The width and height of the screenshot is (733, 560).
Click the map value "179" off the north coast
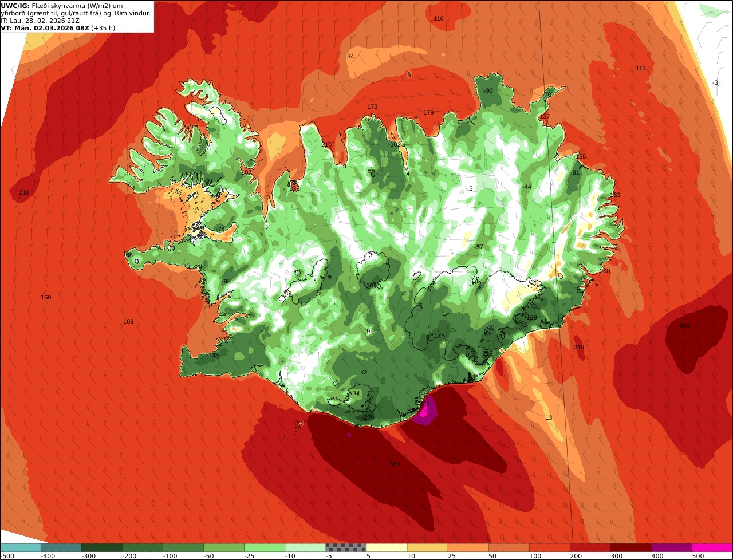pos(428,113)
